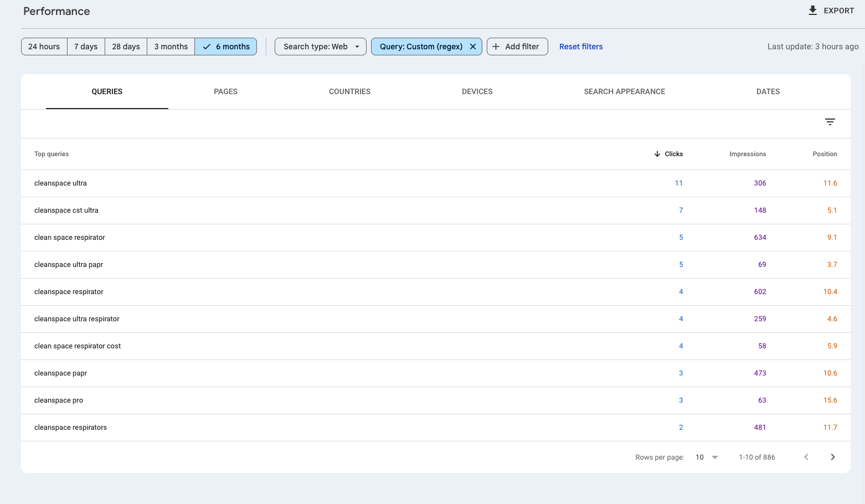Select the 'cleanspace ultra respirator' query

point(77,319)
